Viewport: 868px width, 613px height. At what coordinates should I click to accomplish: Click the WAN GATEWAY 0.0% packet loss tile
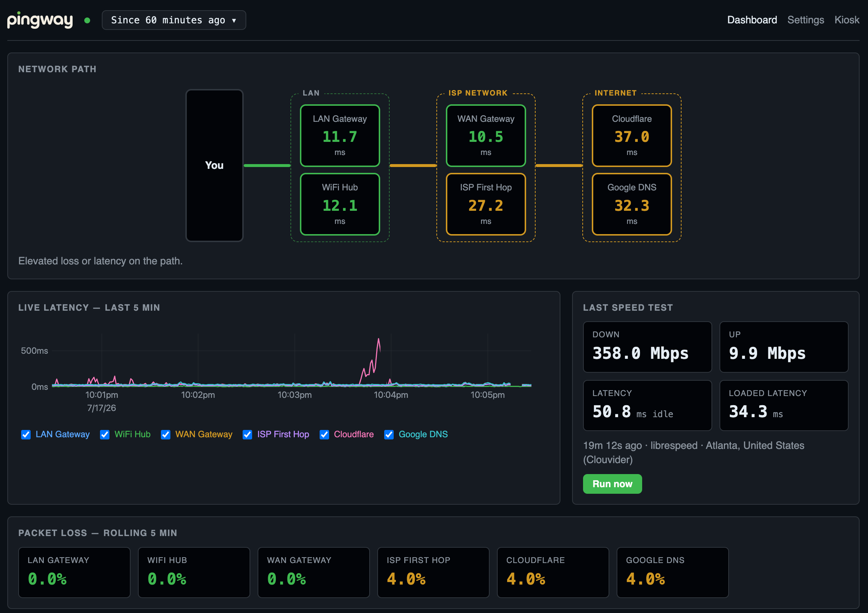tap(313, 572)
